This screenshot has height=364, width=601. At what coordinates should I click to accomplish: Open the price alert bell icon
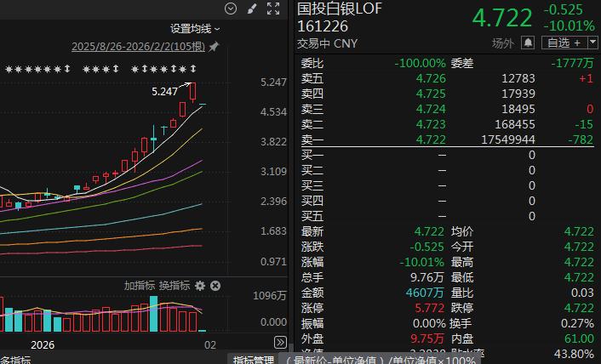coord(528,43)
